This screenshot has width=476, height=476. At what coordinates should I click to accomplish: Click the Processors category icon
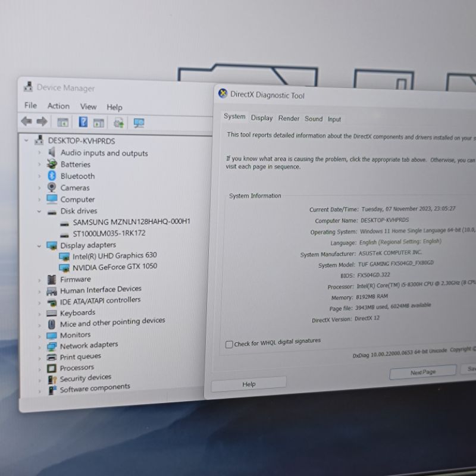[x=52, y=368]
